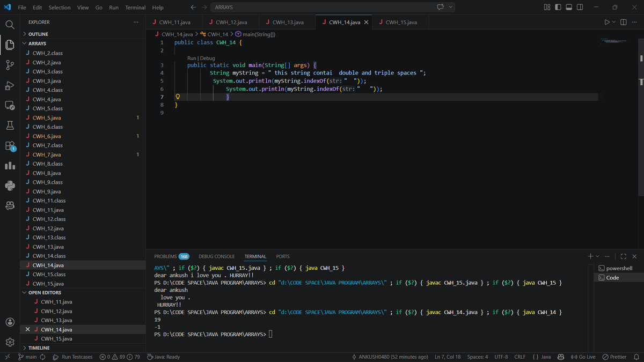Click the Go Live status button

click(583, 357)
